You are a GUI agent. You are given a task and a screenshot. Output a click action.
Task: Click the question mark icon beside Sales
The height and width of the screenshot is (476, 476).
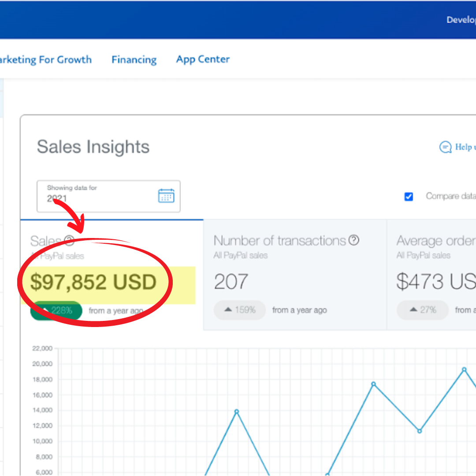point(69,240)
